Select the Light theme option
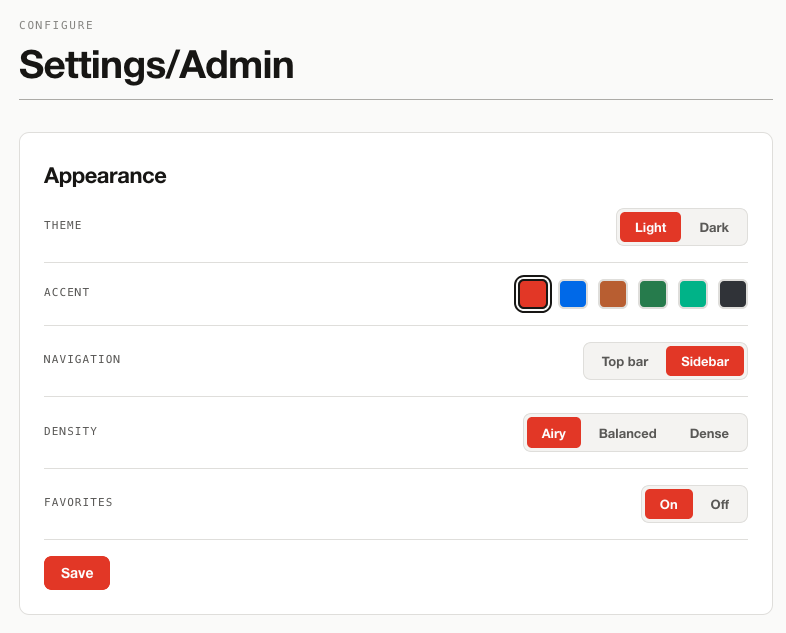Viewport: 786px width, 633px height. (650, 228)
